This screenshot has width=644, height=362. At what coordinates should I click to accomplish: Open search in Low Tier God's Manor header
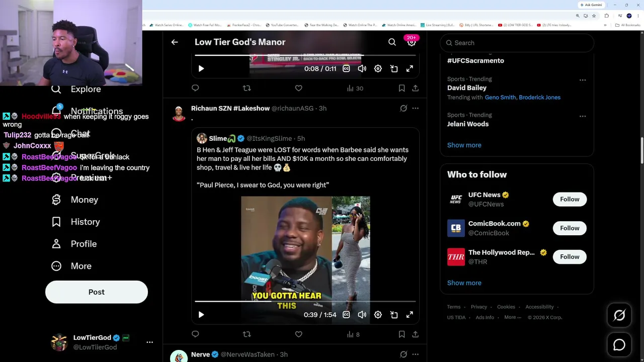pos(392,42)
